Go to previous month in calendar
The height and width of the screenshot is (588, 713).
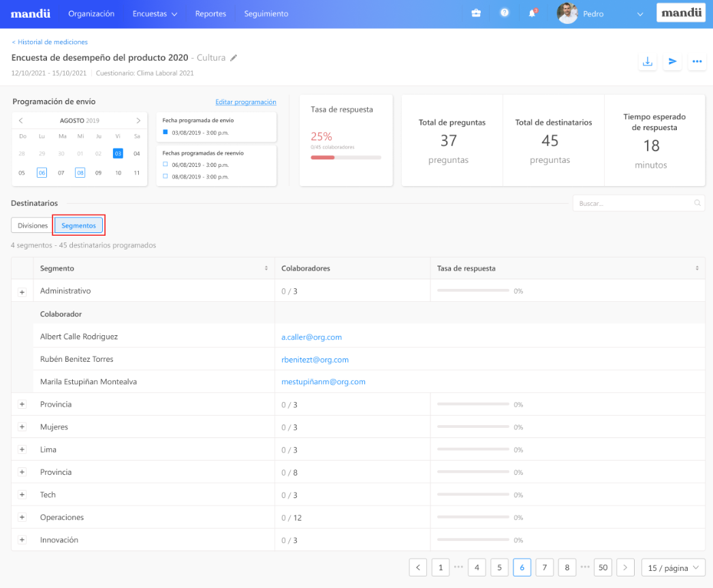[21, 121]
